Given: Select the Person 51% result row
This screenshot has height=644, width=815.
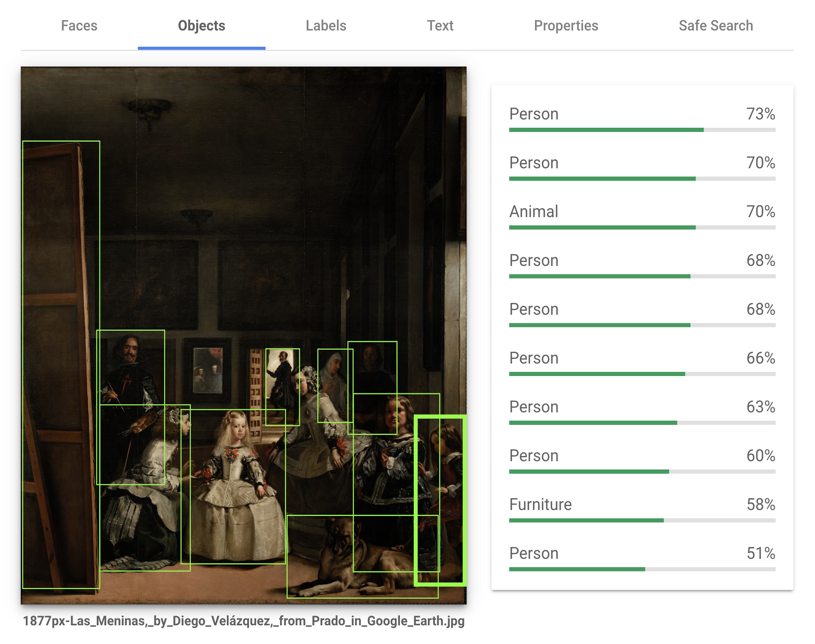Looking at the screenshot, I should point(642,558).
